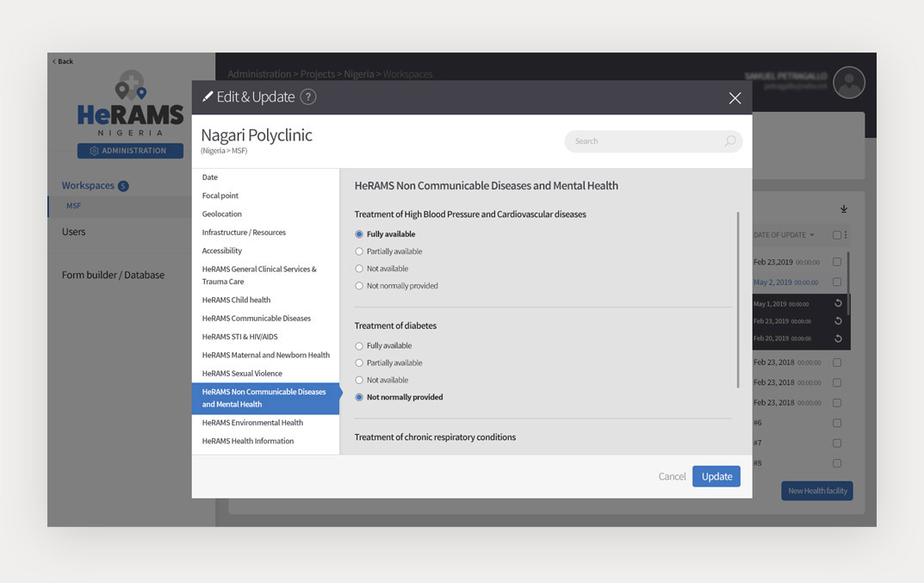Expand the Date of Update sort dropdown
924x583 pixels.
pos(811,235)
